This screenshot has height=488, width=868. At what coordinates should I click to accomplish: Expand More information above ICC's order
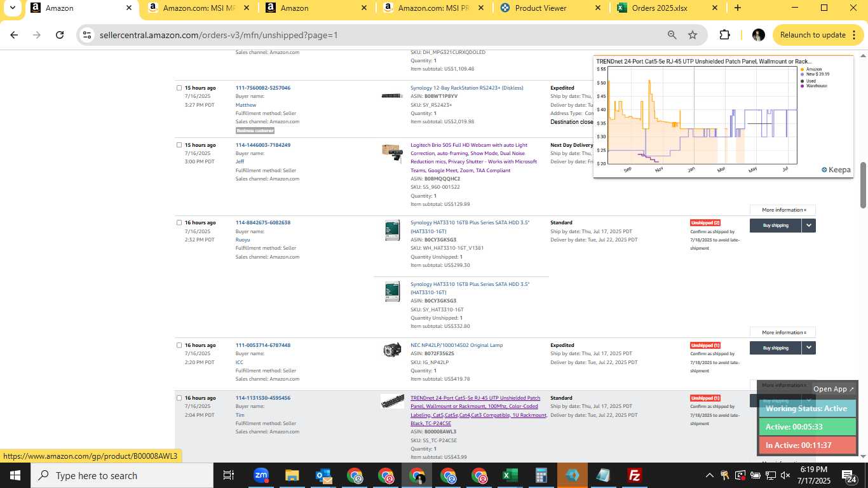click(x=783, y=332)
